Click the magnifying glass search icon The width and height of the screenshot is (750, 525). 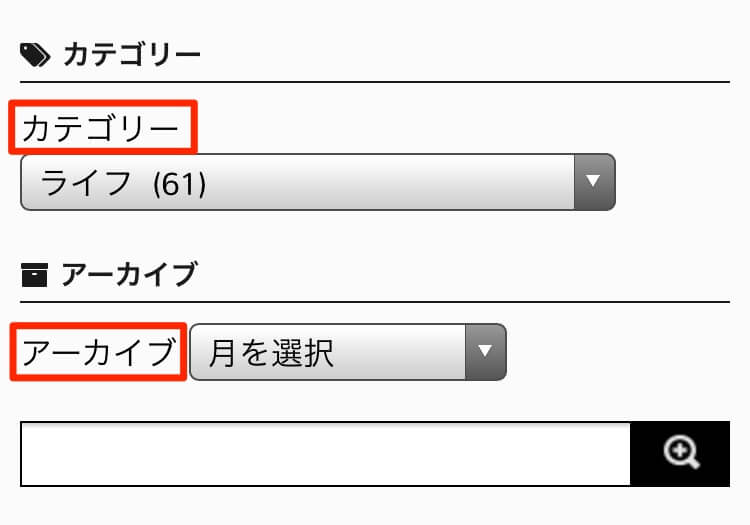[x=681, y=452]
